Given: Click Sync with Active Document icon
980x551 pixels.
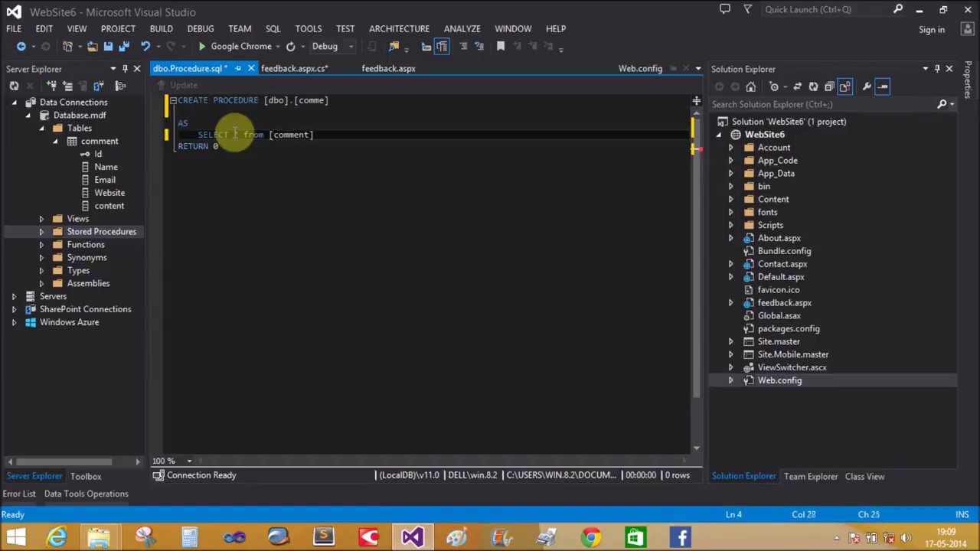Looking at the screenshot, I should coord(797,86).
